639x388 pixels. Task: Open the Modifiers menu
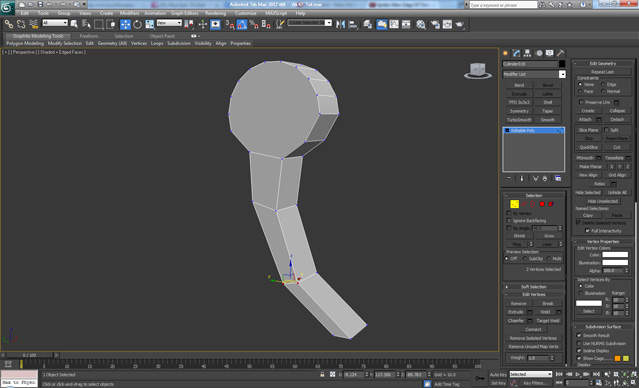[129, 13]
